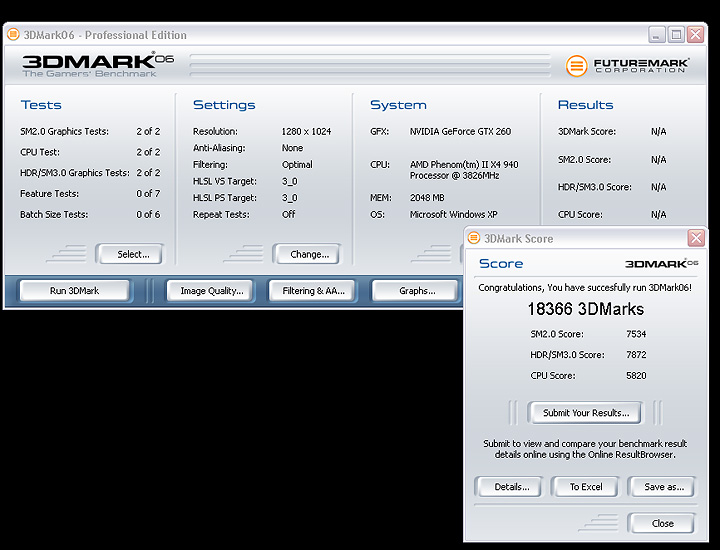Click the Feature Tests '0 of 7' count
The width and height of the screenshot is (720, 550).
[x=148, y=194]
